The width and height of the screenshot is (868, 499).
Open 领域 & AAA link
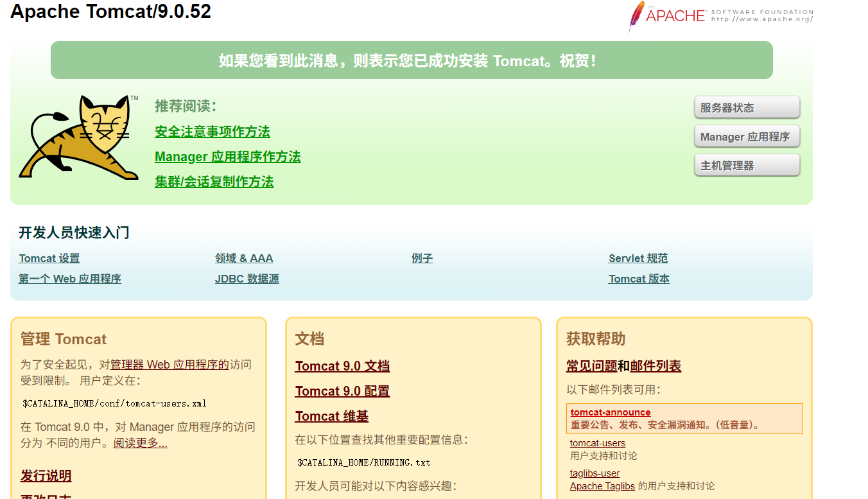point(244,258)
